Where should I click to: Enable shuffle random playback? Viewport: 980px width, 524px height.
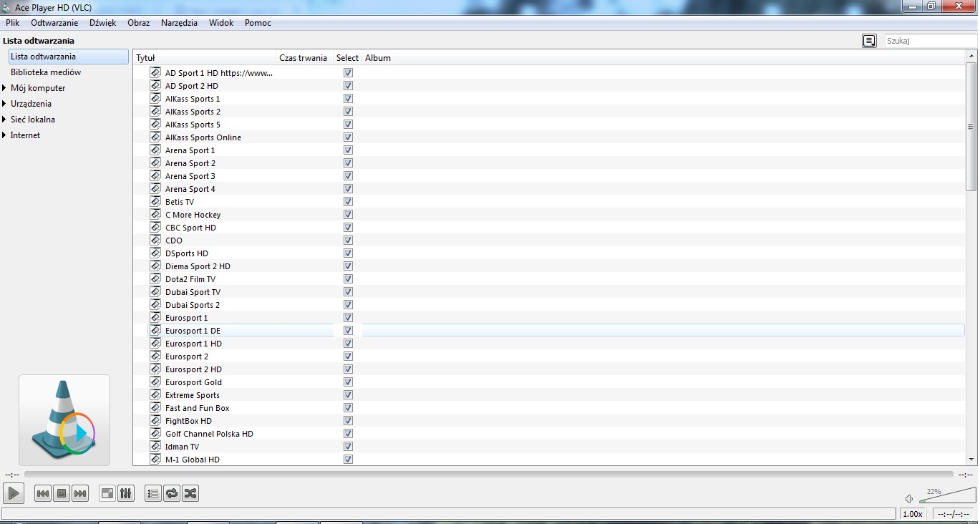point(190,493)
